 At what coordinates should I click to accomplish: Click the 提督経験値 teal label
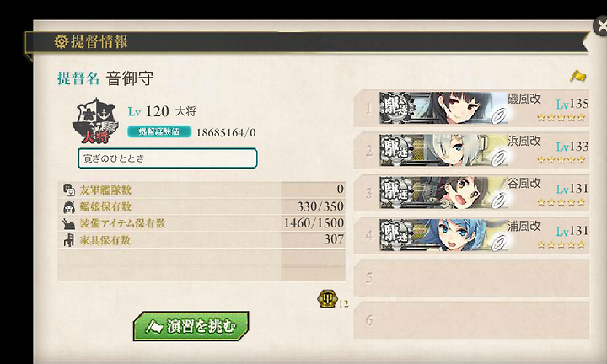[159, 131]
